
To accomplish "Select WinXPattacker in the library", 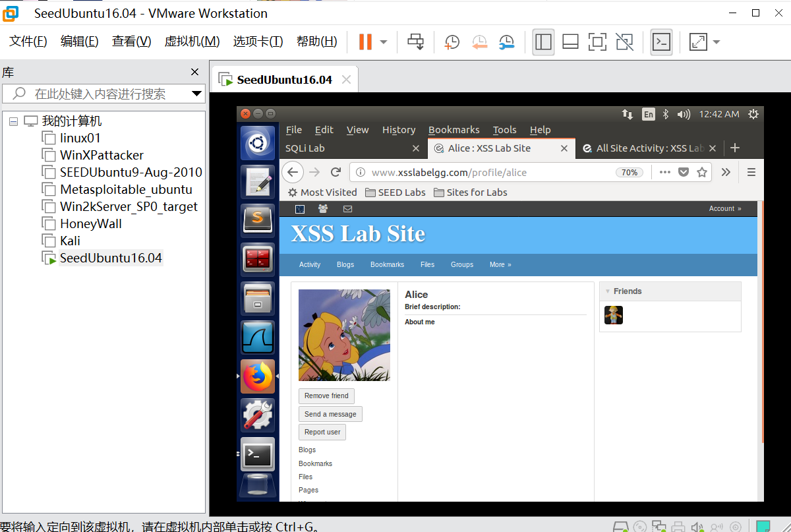I will pos(102,155).
